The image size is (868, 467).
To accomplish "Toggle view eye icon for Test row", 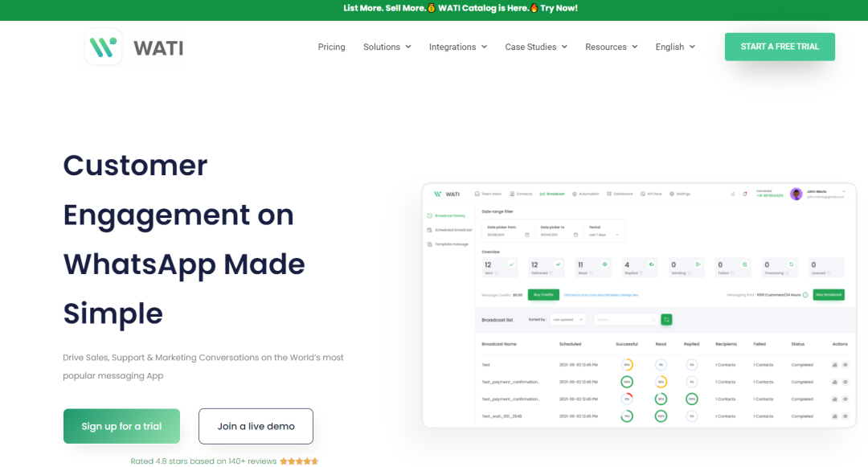I will [x=845, y=365].
